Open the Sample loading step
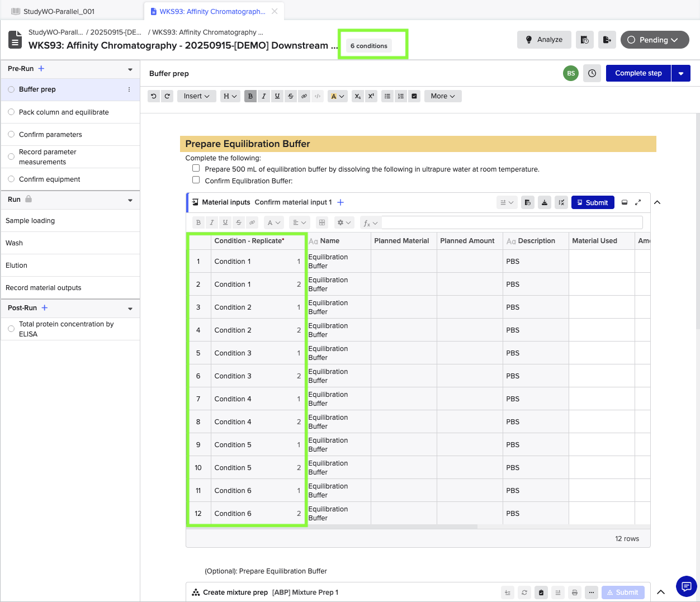This screenshot has width=700, height=602. (30, 221)
